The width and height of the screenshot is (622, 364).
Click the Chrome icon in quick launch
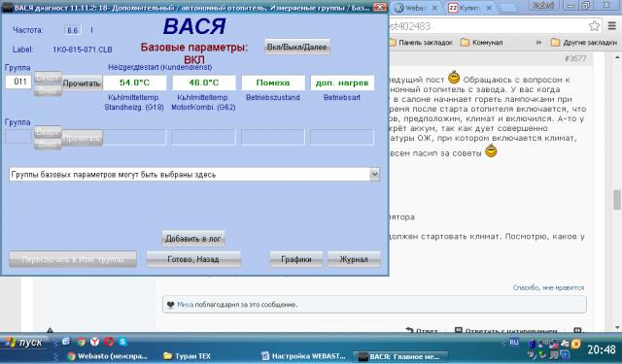click(82, 342)
